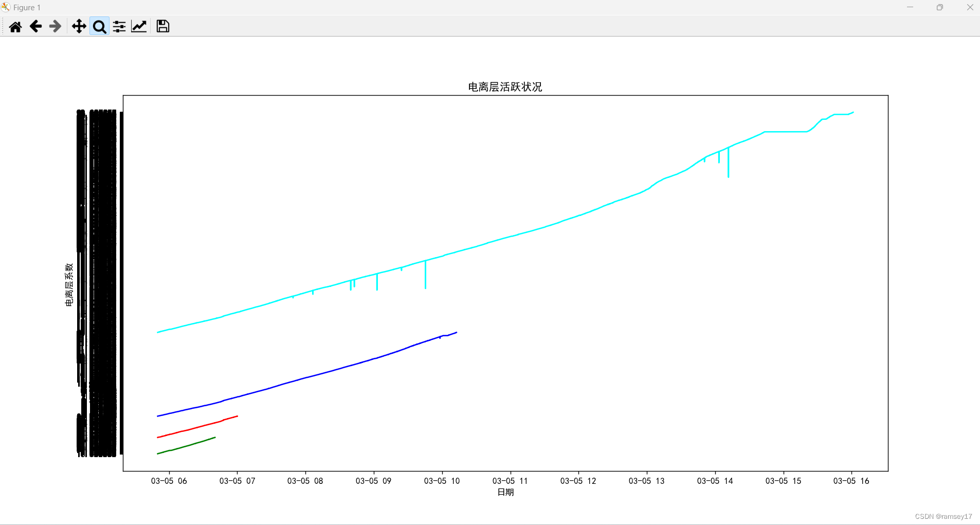This screenshot has width=980, height=525.
Task: Minimize the Figure 1 window
Action: pyautogui.click(x=910, y=7)
